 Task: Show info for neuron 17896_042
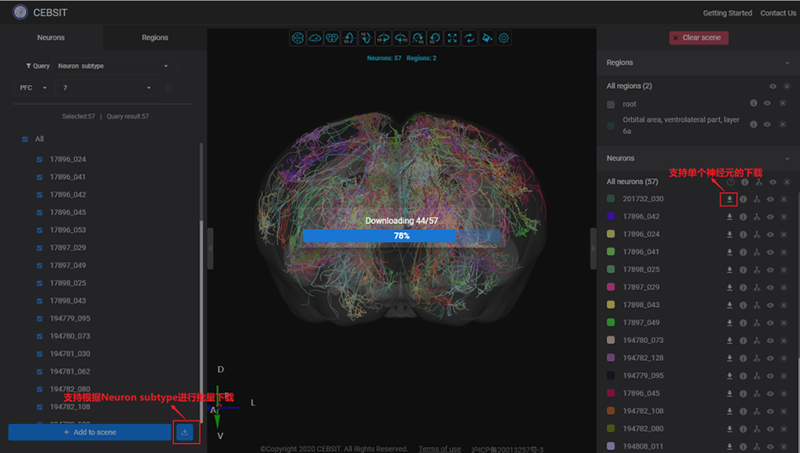(744, 216)
